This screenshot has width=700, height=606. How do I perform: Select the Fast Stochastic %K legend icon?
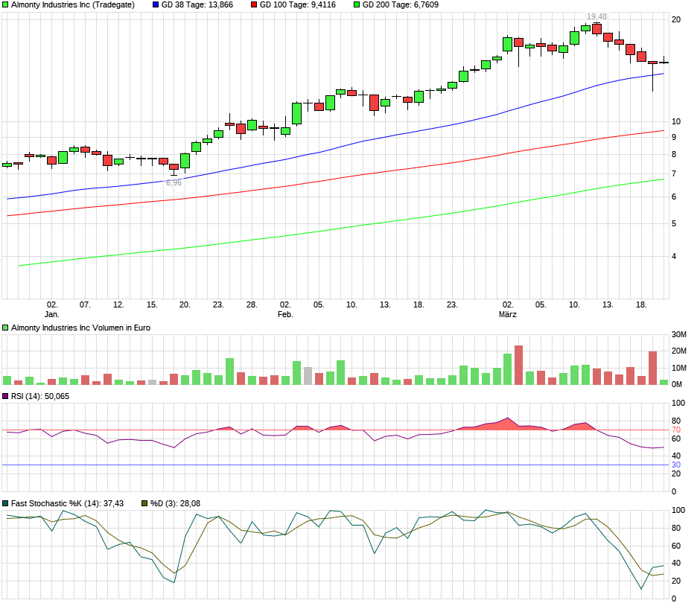tap(6, 503)
